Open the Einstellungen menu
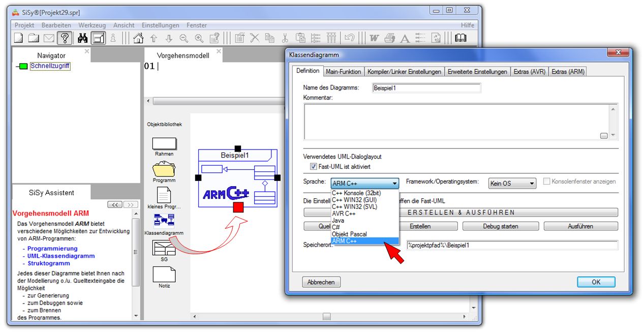 pyautogui.click(x=161, y=25)
